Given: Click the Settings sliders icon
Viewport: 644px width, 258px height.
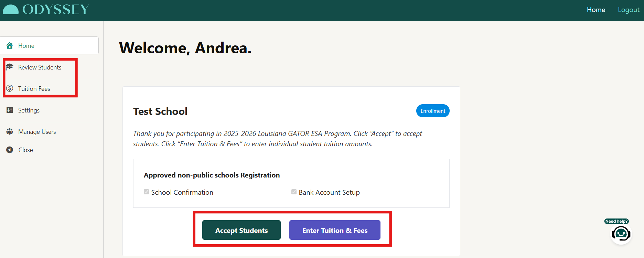Looking at the screenshot, I should tap(10, 110).
